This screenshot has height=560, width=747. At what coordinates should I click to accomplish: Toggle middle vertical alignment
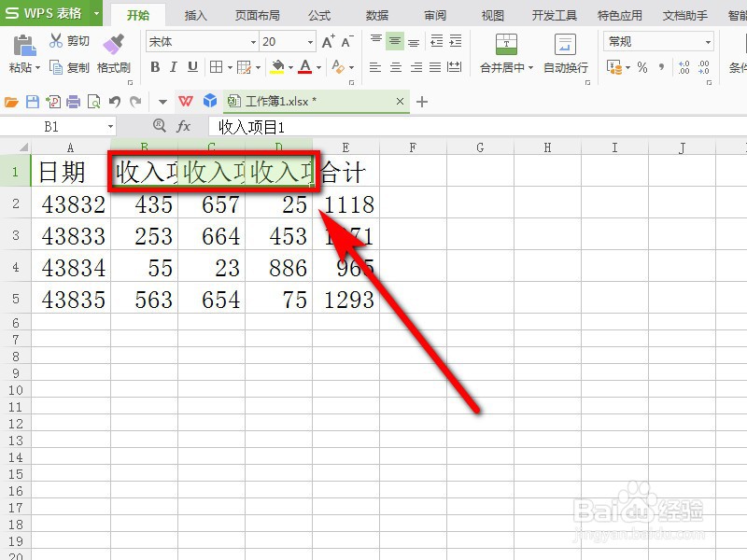coord(395,41)
